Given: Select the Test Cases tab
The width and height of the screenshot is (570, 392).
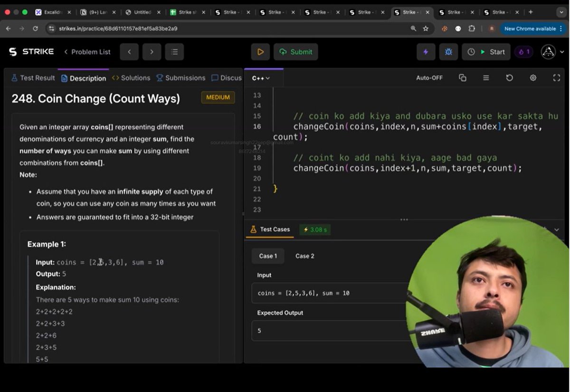Looking at the screenshot, I should tap(269, 229).
